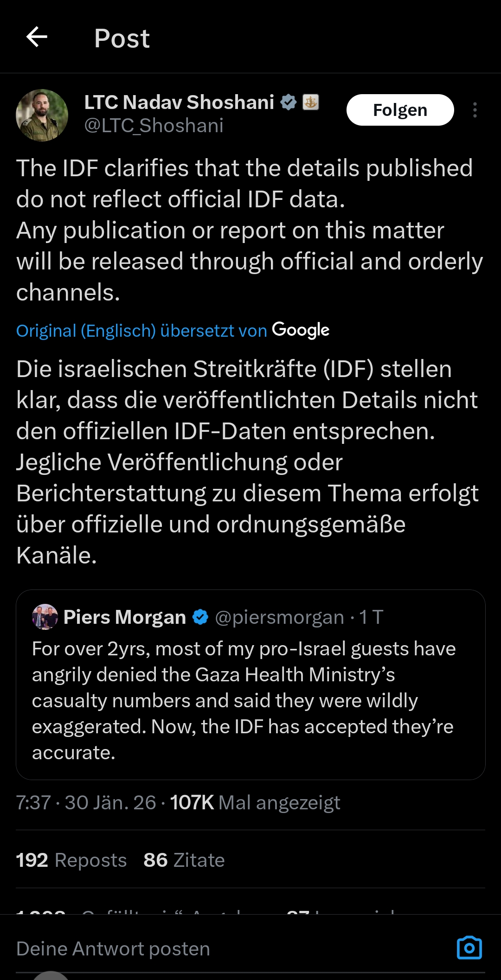
Task: View the 192 Reposts list
Action: tap(71, 860)
